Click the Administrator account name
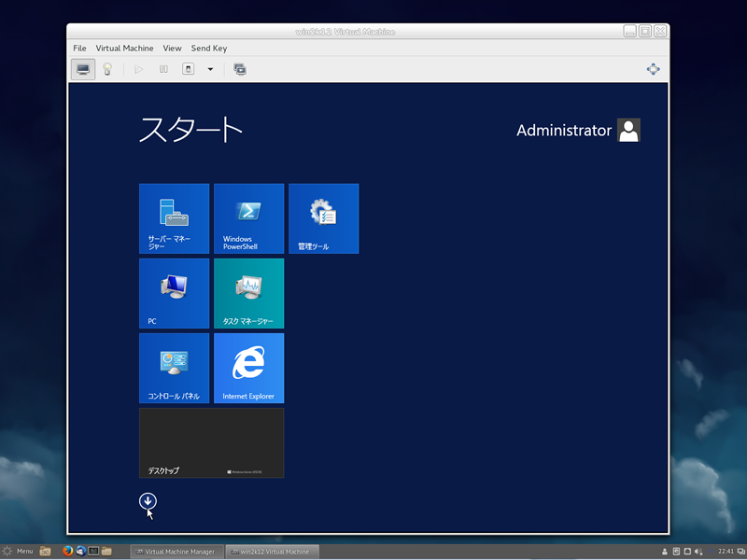The width and height of the screenshot is (747, 560). pyautogui.click(x=564, y=131)
